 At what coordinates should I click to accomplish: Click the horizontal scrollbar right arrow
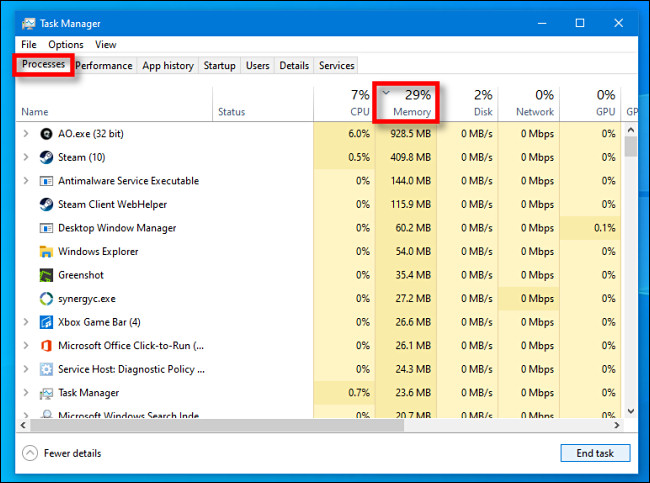coord(617,425)
